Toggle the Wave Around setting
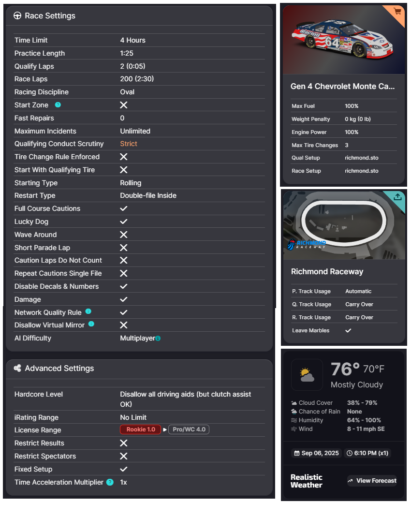Screen dimensions: 411x532 (124, 235)
